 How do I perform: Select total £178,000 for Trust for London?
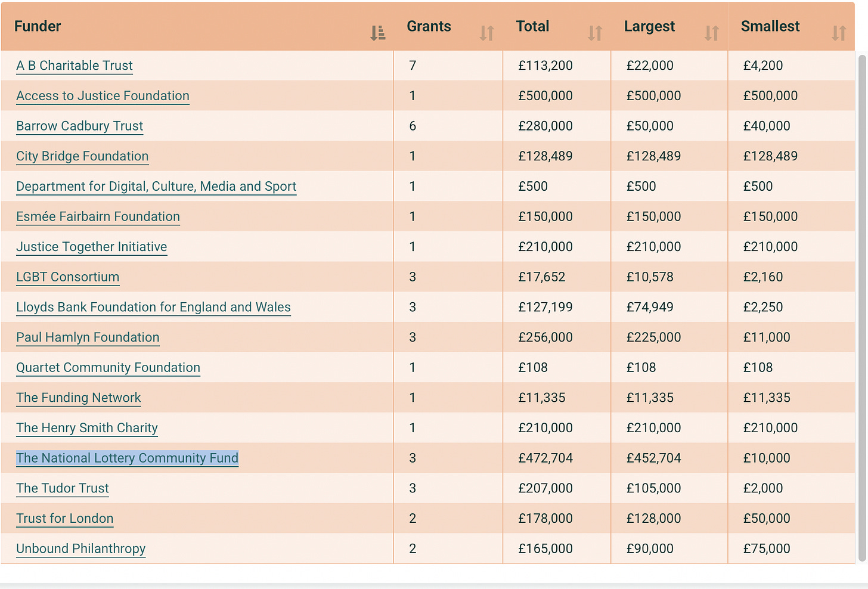tap(545, 519)
